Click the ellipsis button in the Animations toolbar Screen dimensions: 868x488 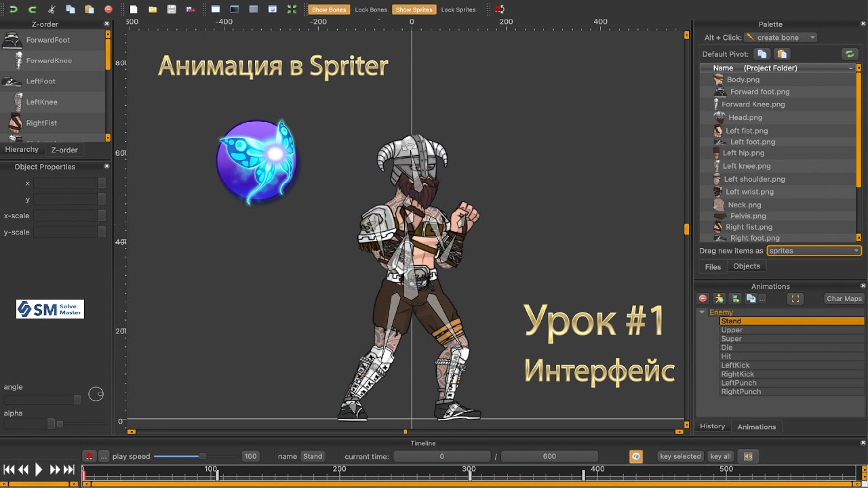tap(762, 298)
